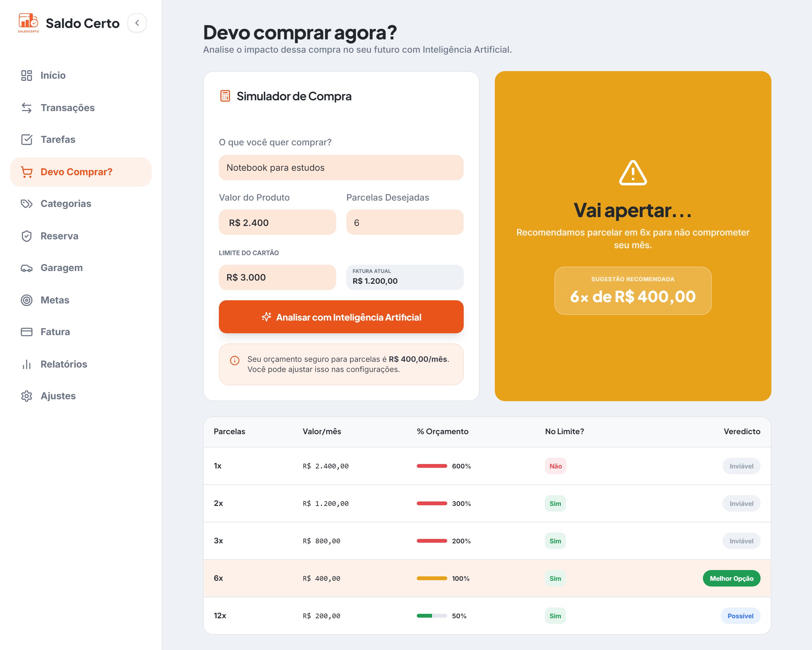Open Ajustes settings
Viewport: 812px width, 650px height.
[x=81, y=396]
